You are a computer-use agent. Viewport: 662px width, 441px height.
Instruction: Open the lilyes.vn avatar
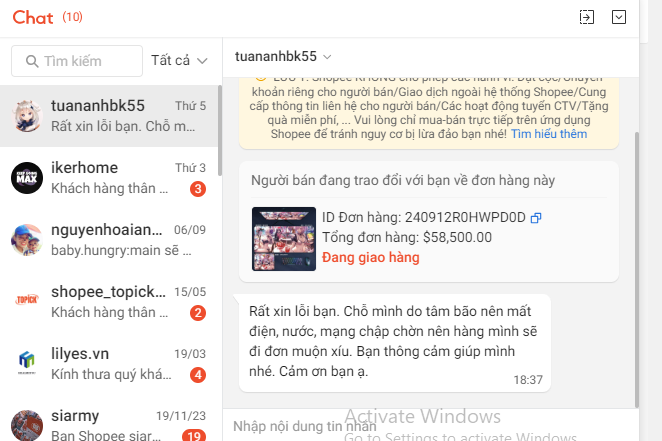coord(27,362)
